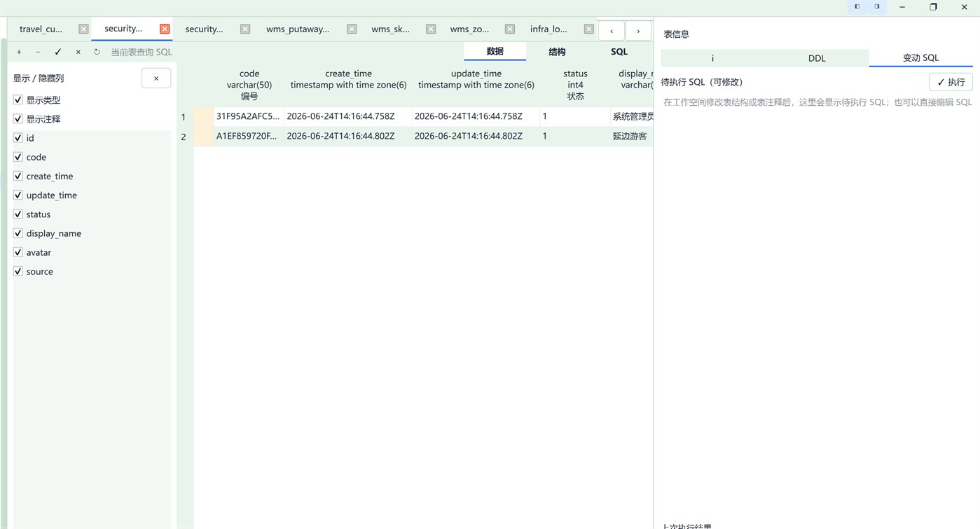The width and height of the screenshot is (980, 529).
Task: Click the 当前表查询 SQL input field
Action: 142,52
